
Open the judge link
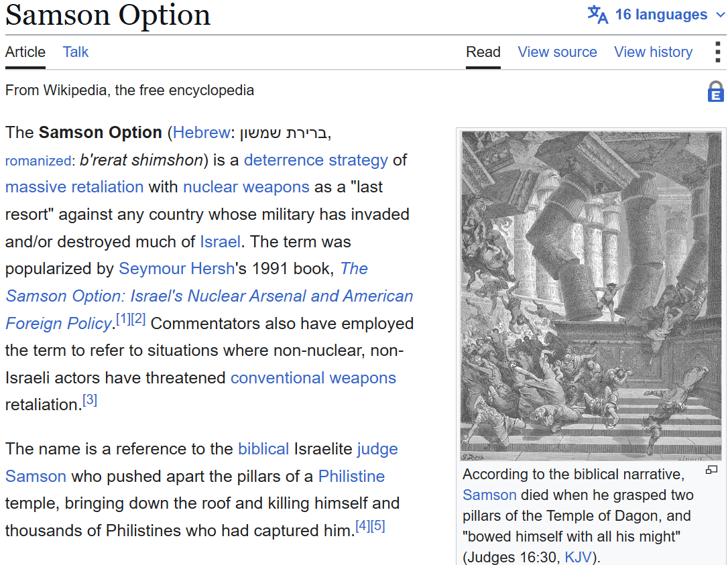[x=377, y=450]
